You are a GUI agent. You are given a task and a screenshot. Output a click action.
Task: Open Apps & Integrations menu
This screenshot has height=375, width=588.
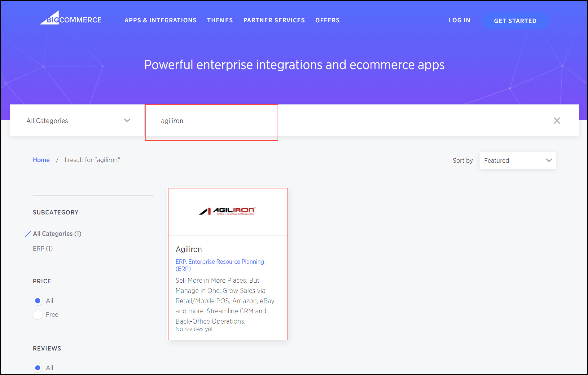coord(160,20)
